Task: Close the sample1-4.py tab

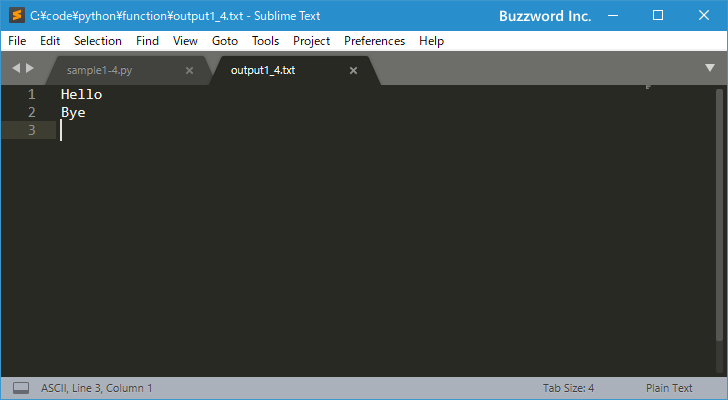Action: click(189, 71)
